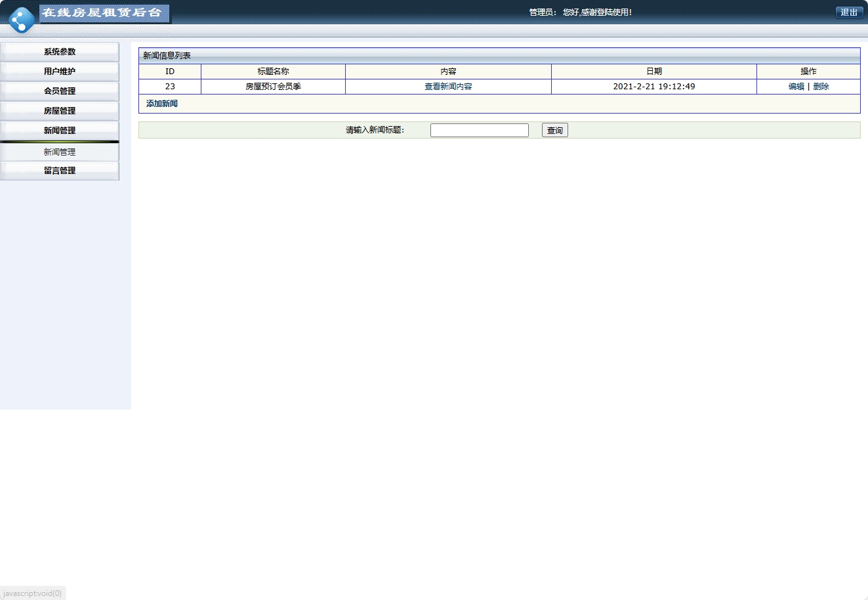Image resolution: width=868 pixels, height=600 pixels.
Task: Click the 日期 column header
Action: click(x=654, y=72)
